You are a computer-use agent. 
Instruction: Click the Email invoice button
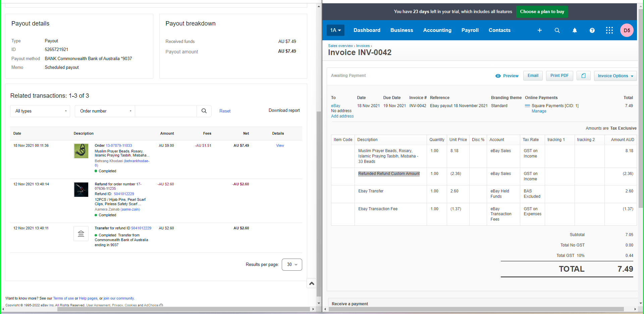[533, 76]
